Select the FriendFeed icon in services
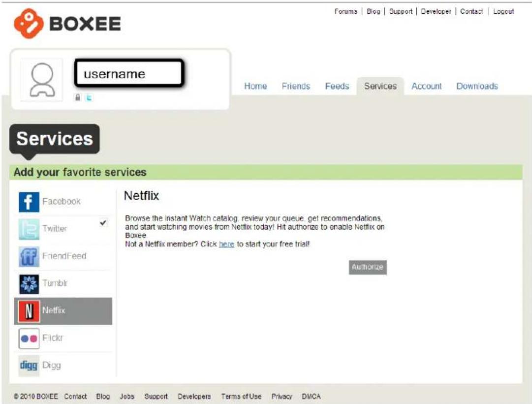532x404 pixels. (x=29, y=257)
